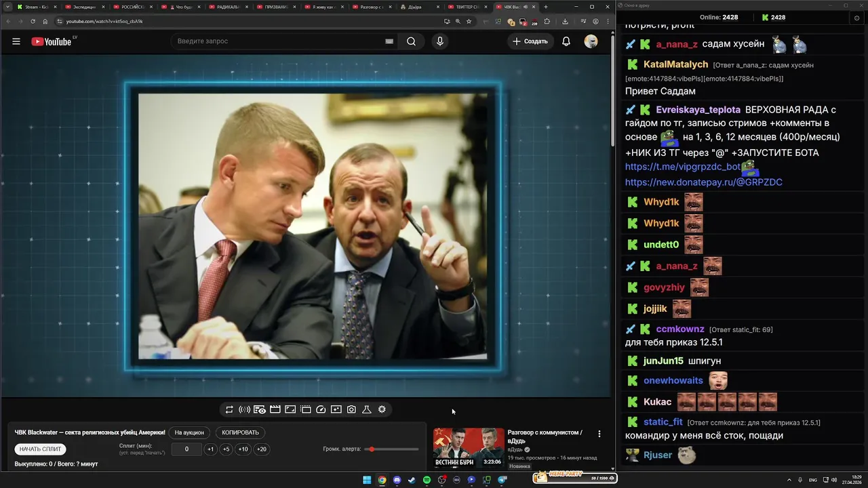This screenshot has width=868, height=488.
Task: Click the Разговор с коммунистом / вДудь title
Action: pos(545,436)
